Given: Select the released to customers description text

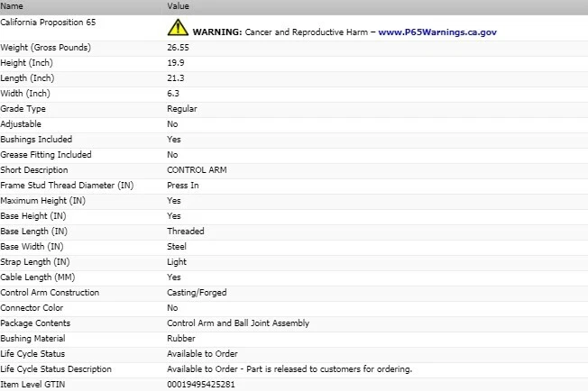Looking at the screenshot, I should coord(289,369).
